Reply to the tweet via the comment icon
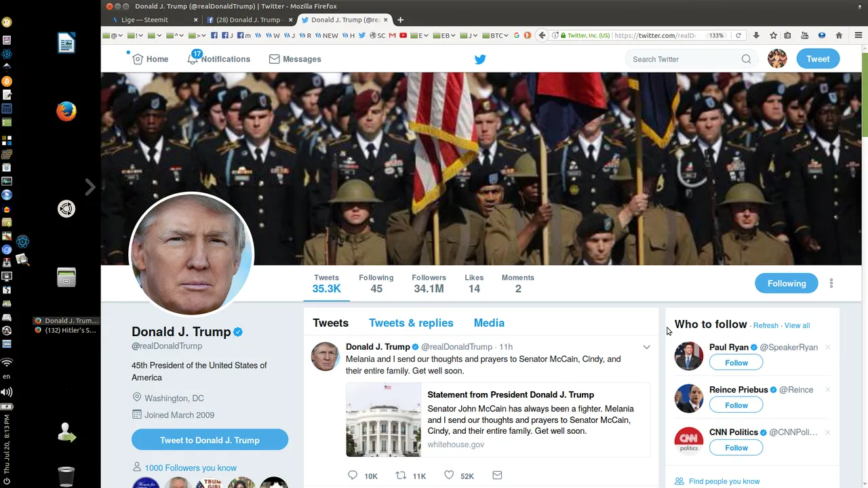Screen dimensions: 868x488 (x=353, y=476)
